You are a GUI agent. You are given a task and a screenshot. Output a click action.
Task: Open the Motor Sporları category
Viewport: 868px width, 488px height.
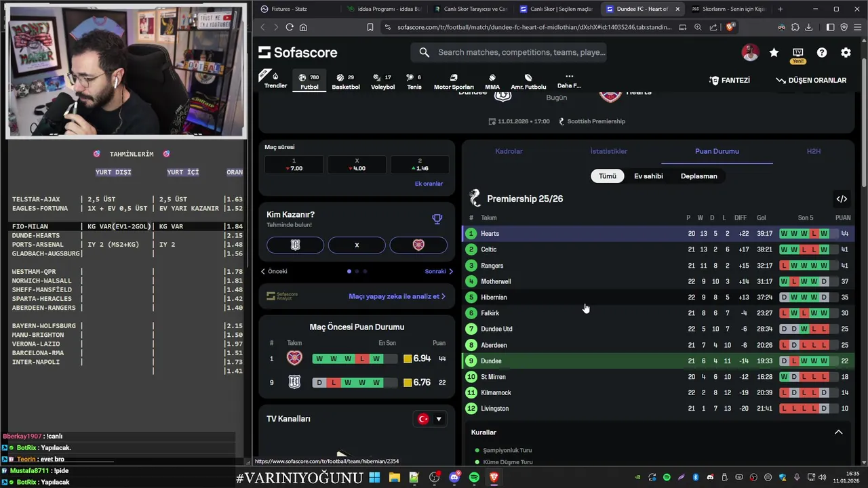[454, 81]
